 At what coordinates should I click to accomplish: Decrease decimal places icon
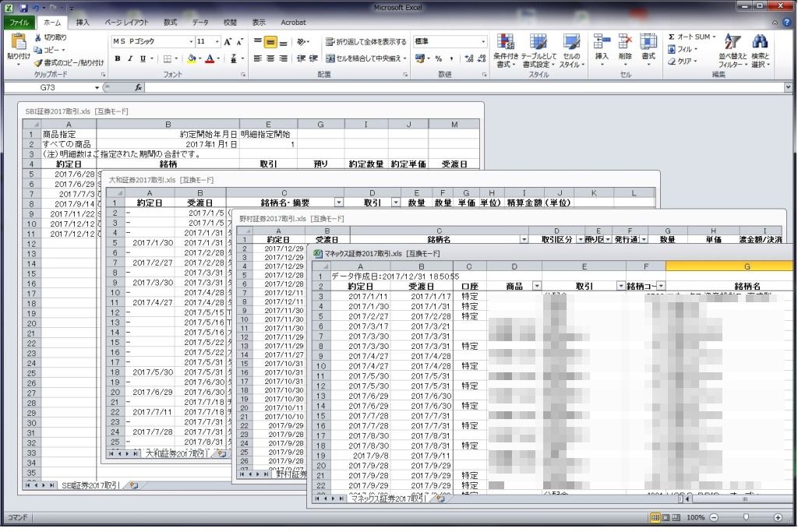[482, 59]
